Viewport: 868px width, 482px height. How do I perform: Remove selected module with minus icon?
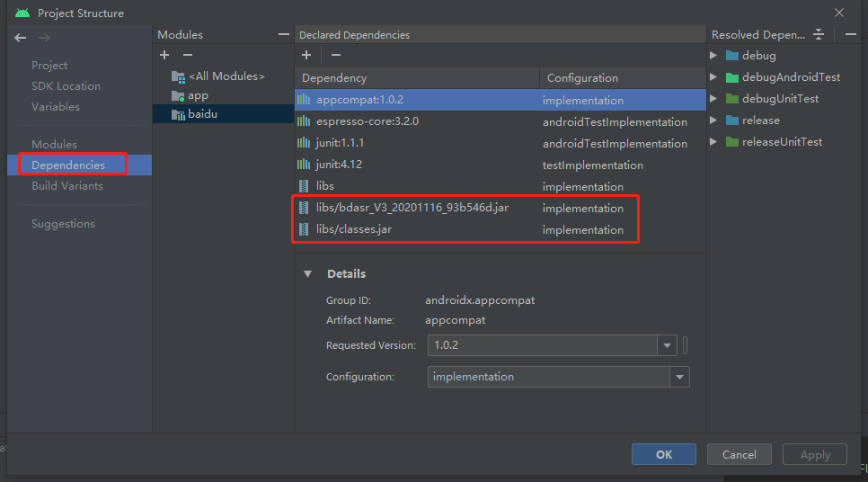click(188, 55)
